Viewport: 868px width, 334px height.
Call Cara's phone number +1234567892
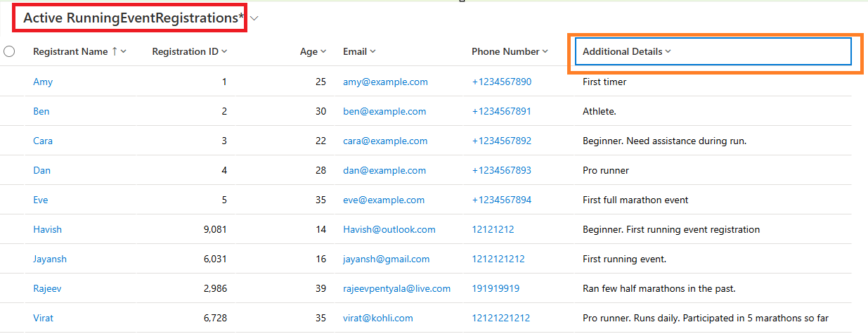pos(501,141)
